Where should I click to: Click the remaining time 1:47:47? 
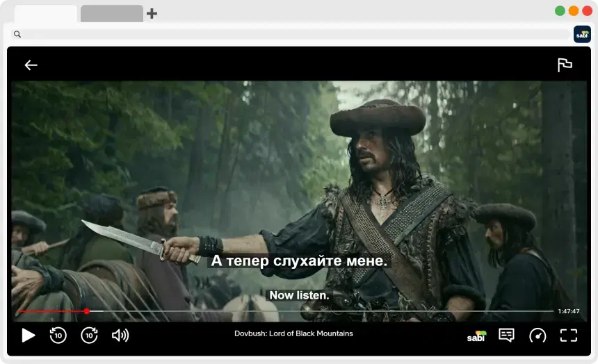[x=569, y=311]
